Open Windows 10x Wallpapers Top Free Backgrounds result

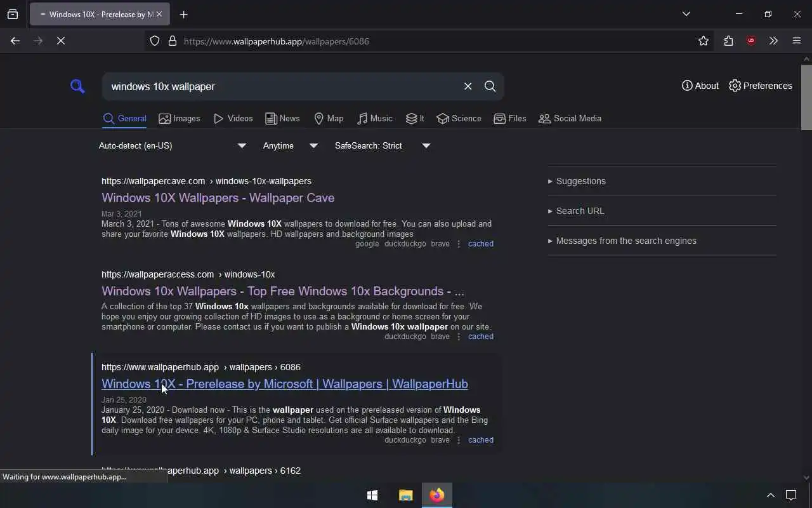coord(283,291)
